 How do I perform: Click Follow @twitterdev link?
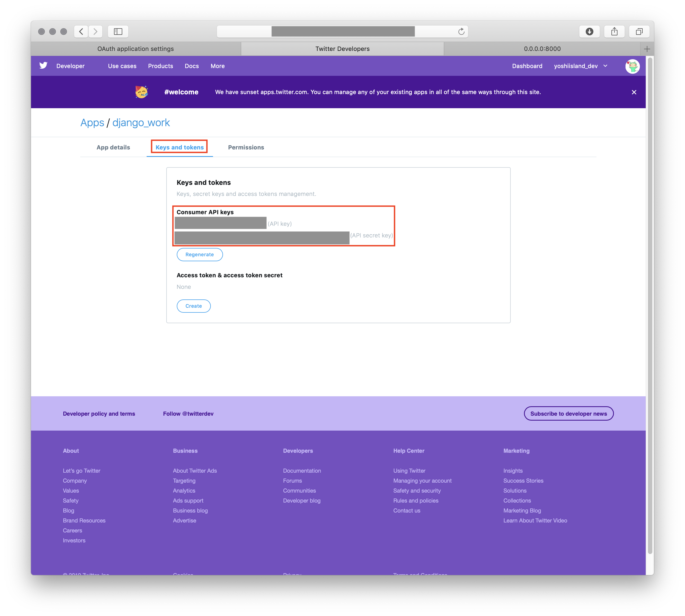point(188,414)
